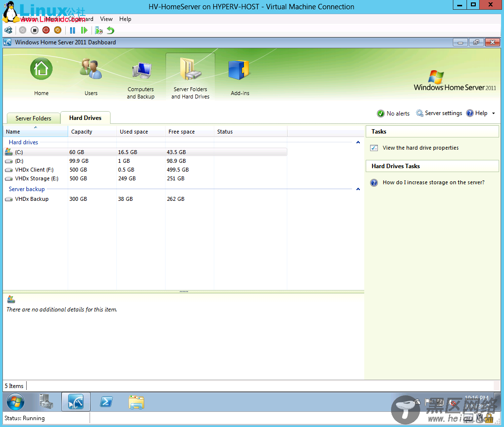The image size is (504, 427).
Task: Click the Help link beside Server settings
Action: coord(477,113)
